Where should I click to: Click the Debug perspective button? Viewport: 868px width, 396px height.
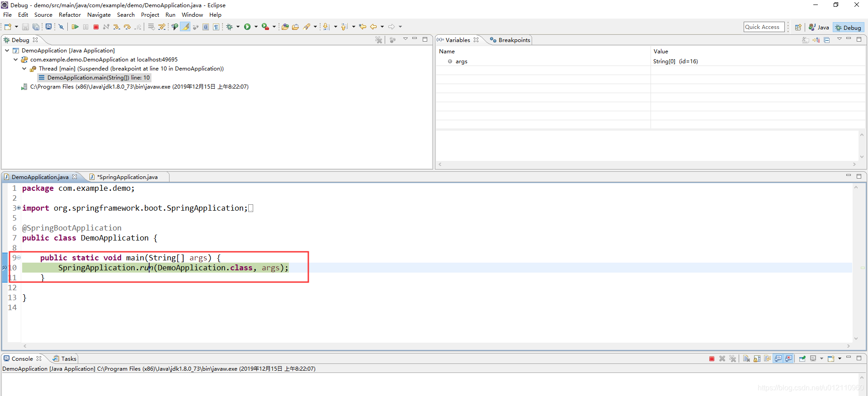click(848, 28)
